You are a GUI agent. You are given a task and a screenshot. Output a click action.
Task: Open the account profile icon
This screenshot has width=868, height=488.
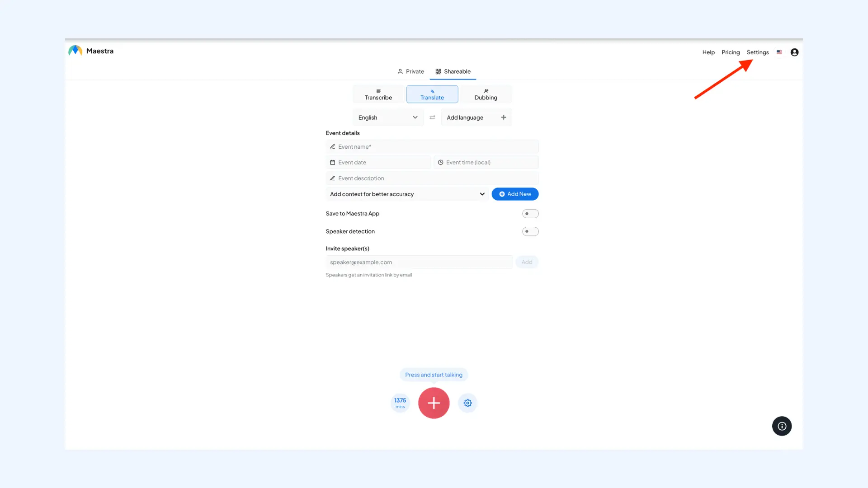pyautogui.click(x=794, y=52)
